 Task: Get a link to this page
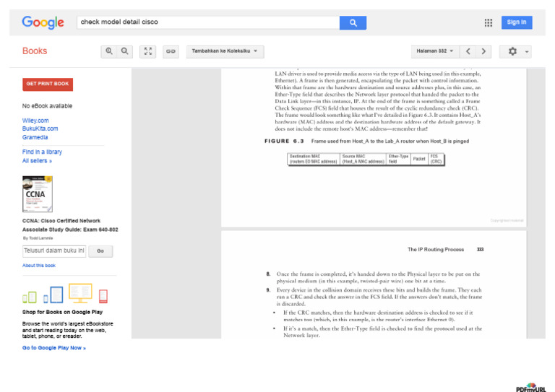coord(171,51)
